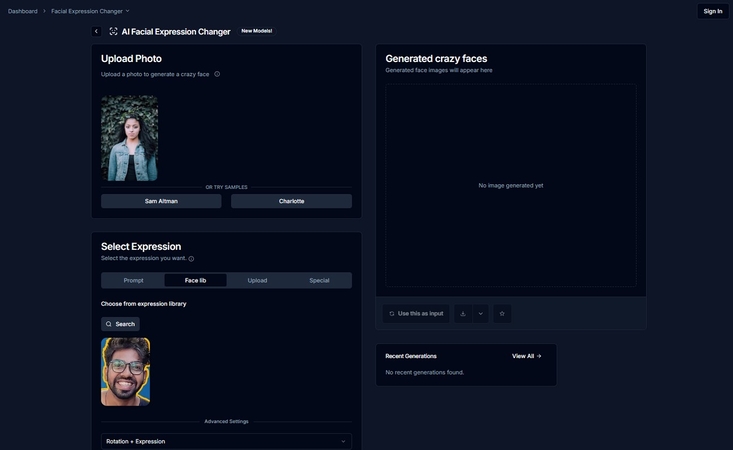Image resolution: width=733 pixels, height=450 pixels.
Task: Click the New Models! badge
Action: coord(257,31)
